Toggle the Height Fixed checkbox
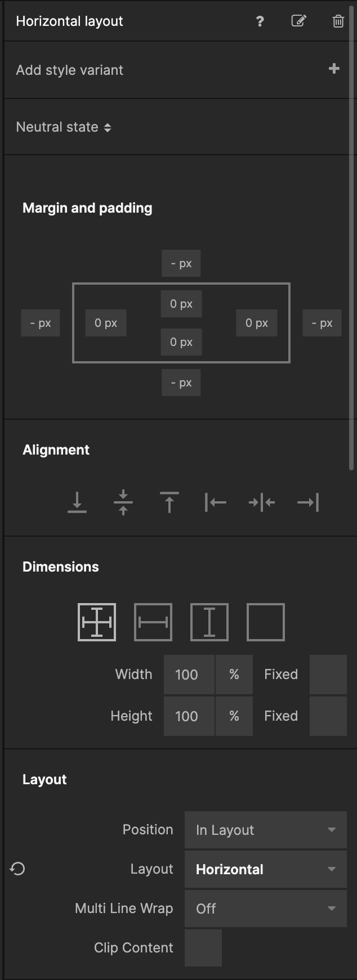 click(x=328, y=716)
